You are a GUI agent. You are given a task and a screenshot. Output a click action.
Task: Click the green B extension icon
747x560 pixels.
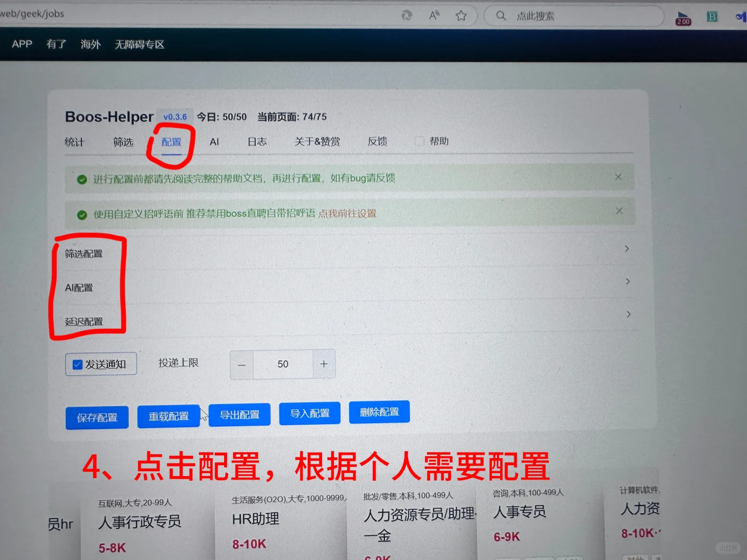[x=712, y=16]
